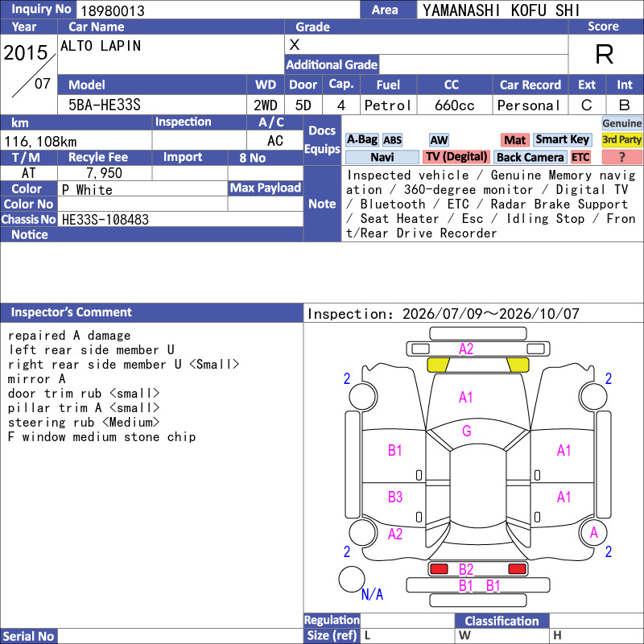The image size is (644, 644).
Task: Click the red Mat equipment badge
Action: pyautogui.click(x=515, y=140)
